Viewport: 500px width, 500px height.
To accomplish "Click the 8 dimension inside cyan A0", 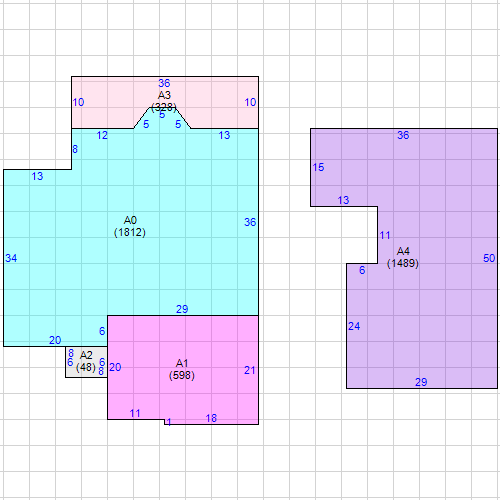I will (x=75, y=149).
